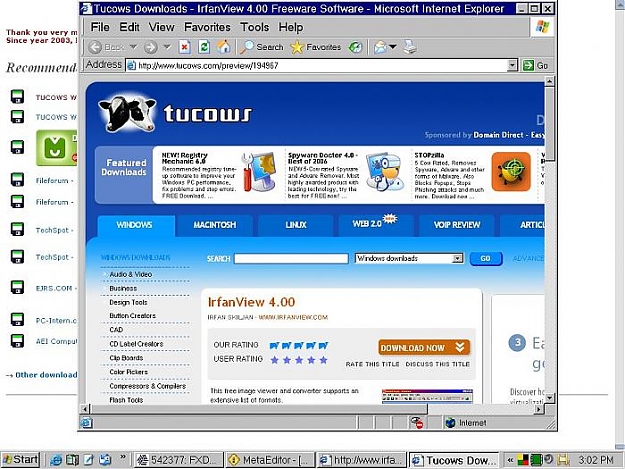Click the Internet Explorer quick launch icon
Screen dimensions: 625x469
click(56, 460)
